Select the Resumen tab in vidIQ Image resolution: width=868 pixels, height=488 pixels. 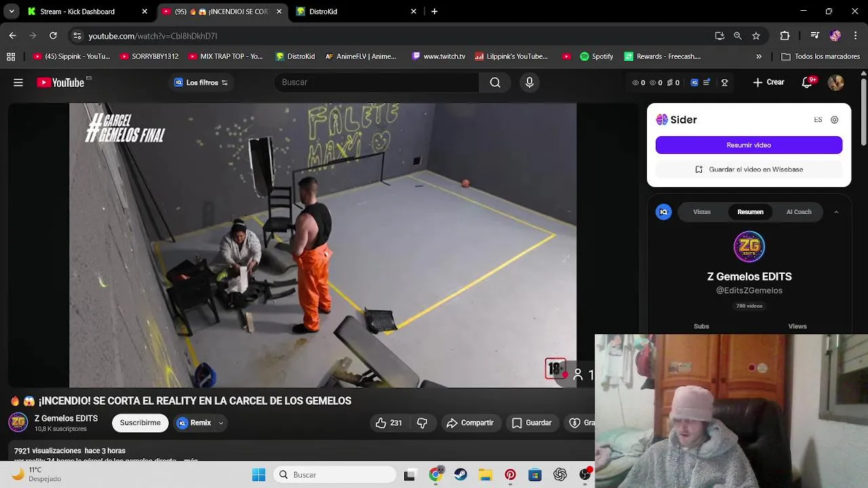750,212
